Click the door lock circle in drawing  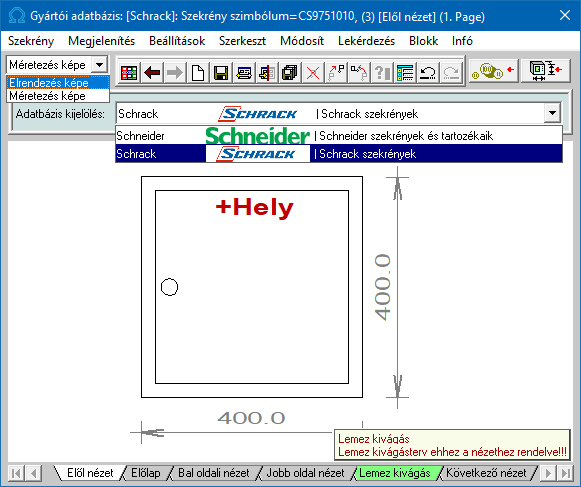pyautogui.click(x=169, y=287)
